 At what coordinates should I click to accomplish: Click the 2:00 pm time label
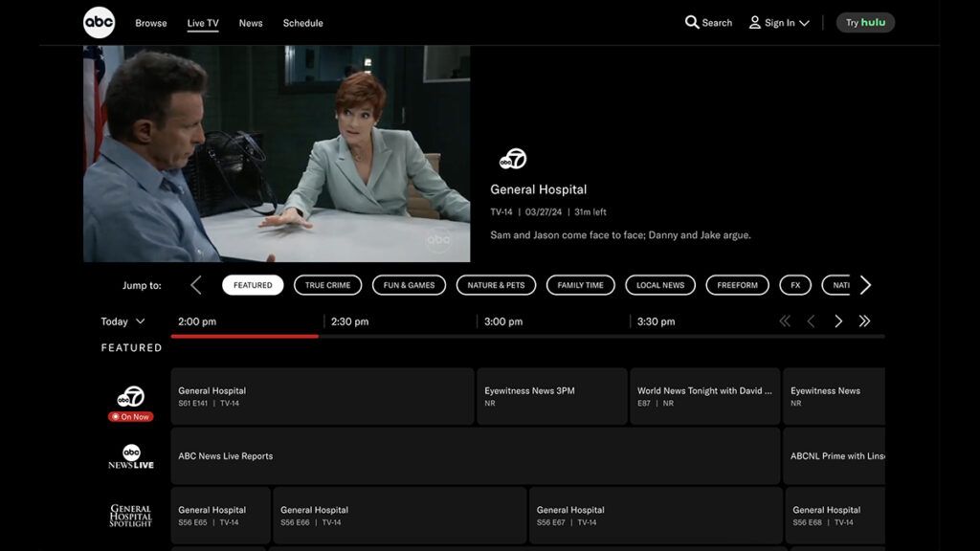tap(197, 321)
